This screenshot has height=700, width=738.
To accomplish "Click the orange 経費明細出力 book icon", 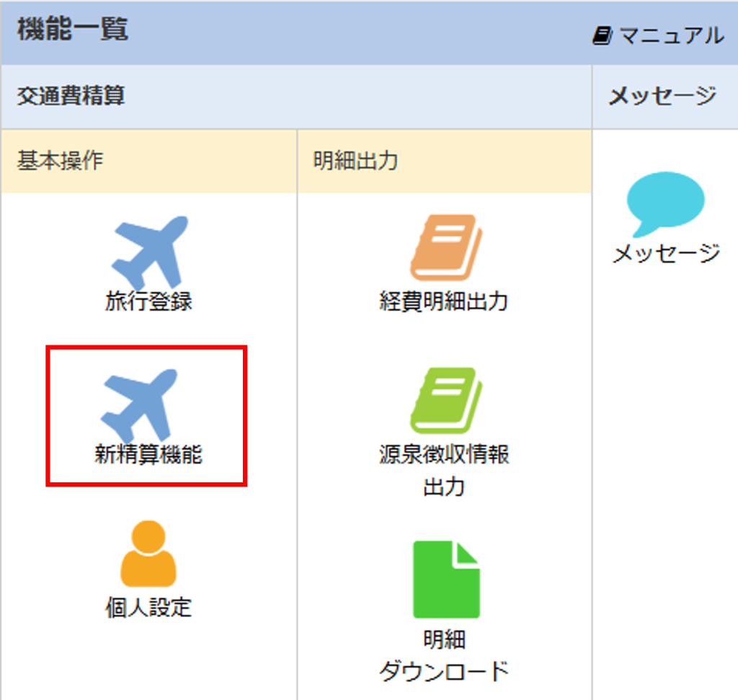I will pyautogui.click(x=446, y=247).
